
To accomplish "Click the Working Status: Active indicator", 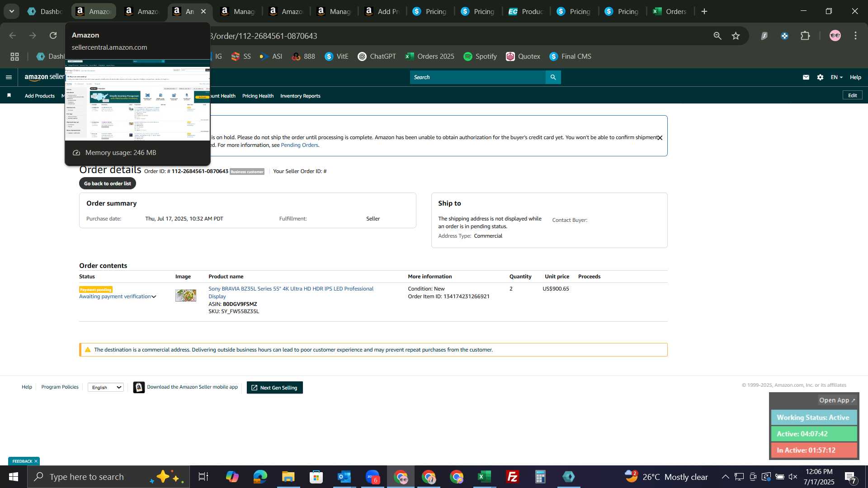I will [x=814, y=418].
